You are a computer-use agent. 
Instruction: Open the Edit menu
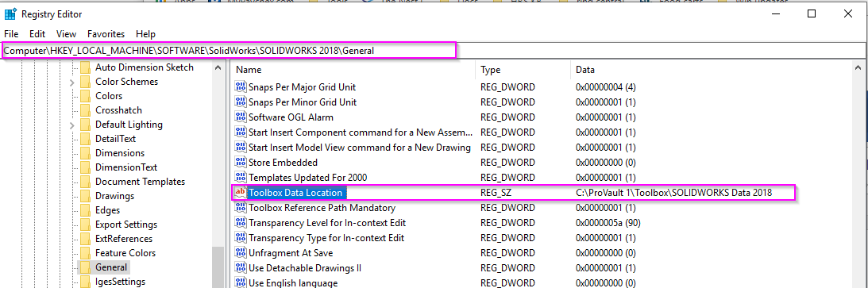pyautogui.click(x=37, y=34)
